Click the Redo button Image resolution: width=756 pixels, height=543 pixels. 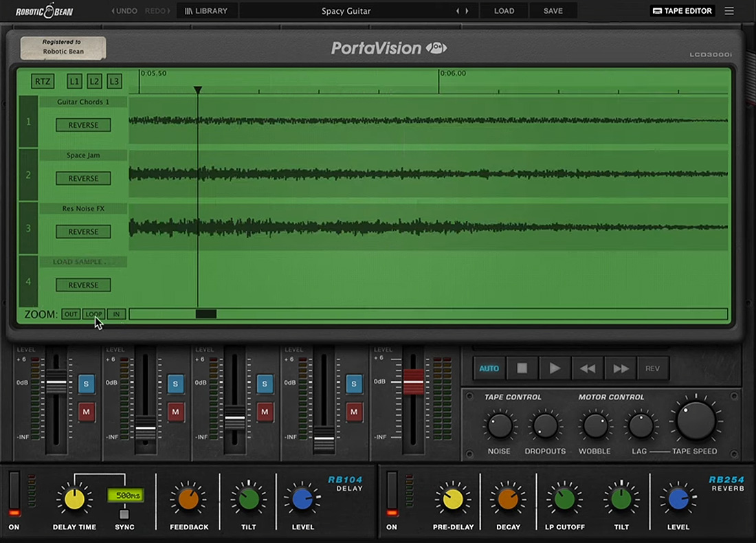(157, 10)
